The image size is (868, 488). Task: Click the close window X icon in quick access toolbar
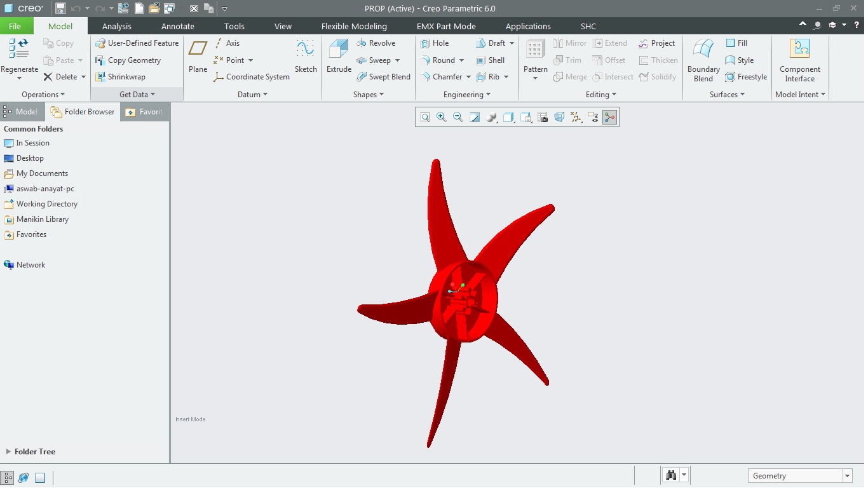[194, 8]
